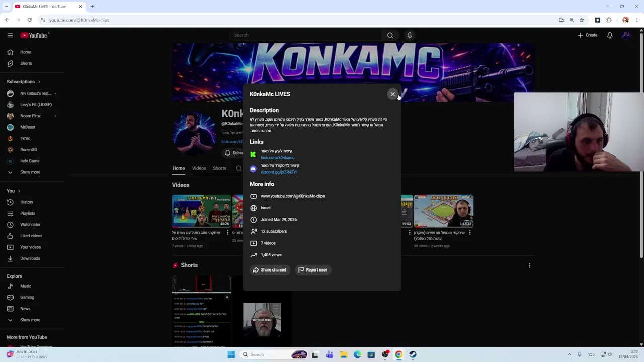The image size is (644, 362).
Task: Open Chrome three-dot menu
Action: coord(637,20)
